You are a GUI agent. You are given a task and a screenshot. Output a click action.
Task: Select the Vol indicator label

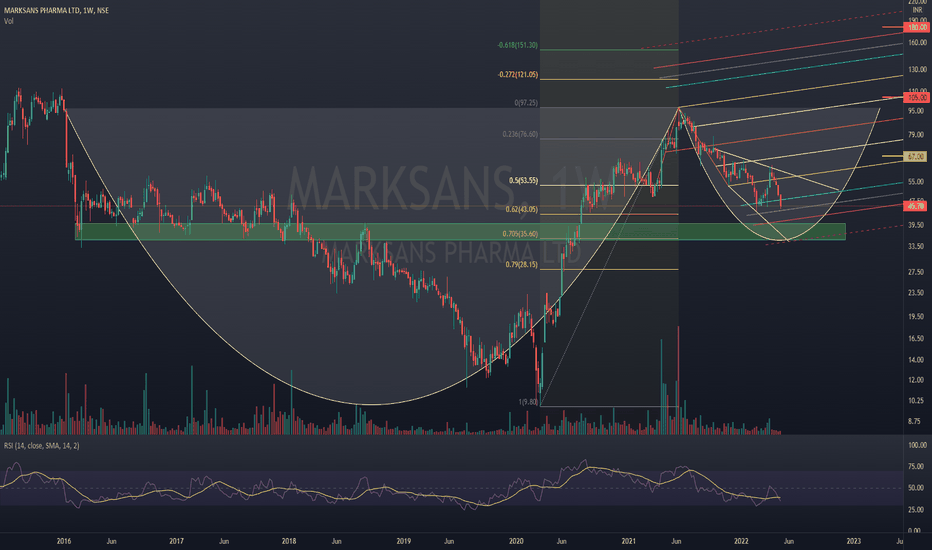tap(8, 21)
